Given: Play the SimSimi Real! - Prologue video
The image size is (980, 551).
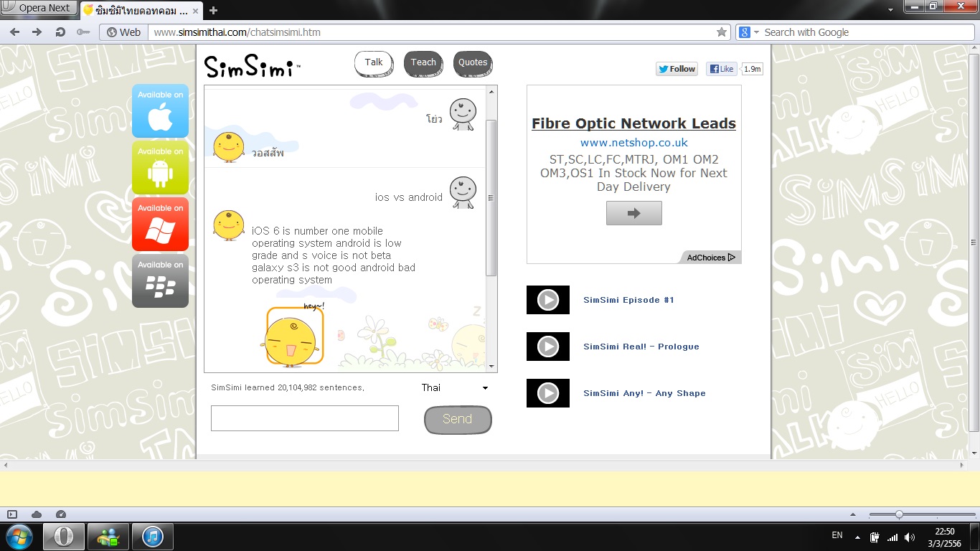Looking at the screenshot, I should 548,347.
